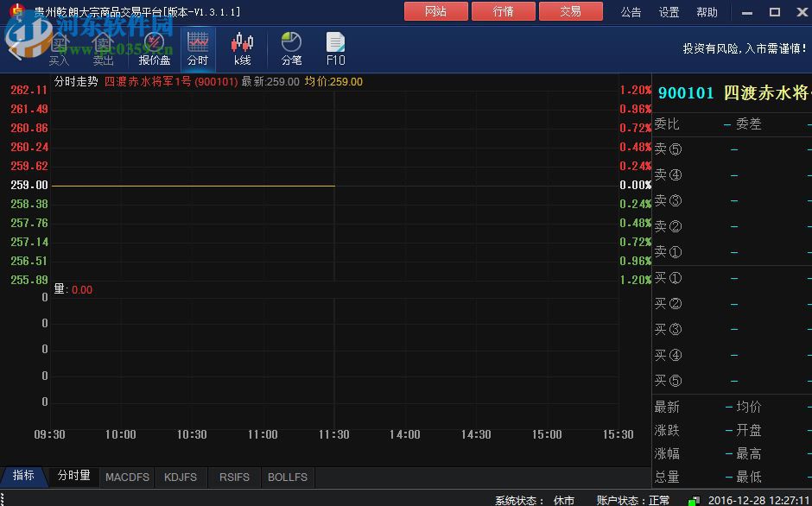Click the 买⑤ order row
The image size is (812, 506).
tap(732, 381)
